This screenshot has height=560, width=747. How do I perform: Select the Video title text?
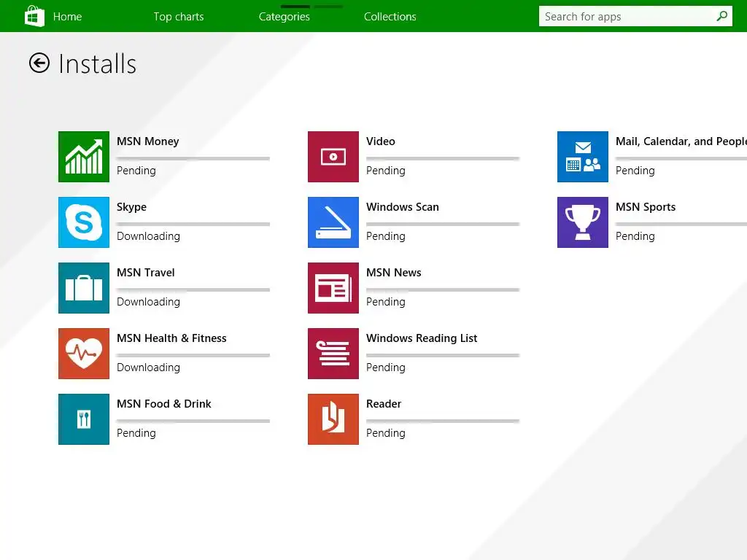(x=381, y=141)
